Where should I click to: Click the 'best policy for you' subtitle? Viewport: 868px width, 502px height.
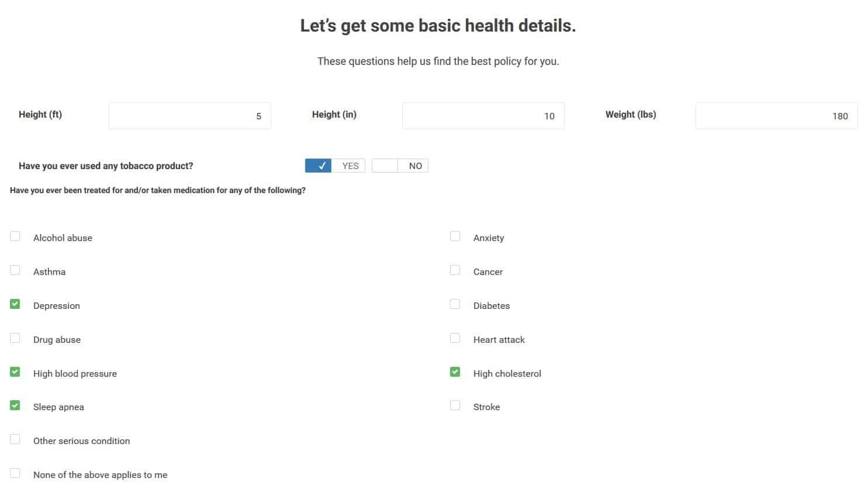click(438, 61)
